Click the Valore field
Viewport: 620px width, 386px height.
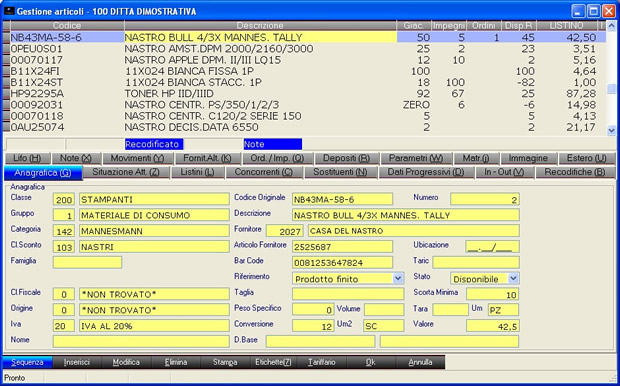point(492,326)
